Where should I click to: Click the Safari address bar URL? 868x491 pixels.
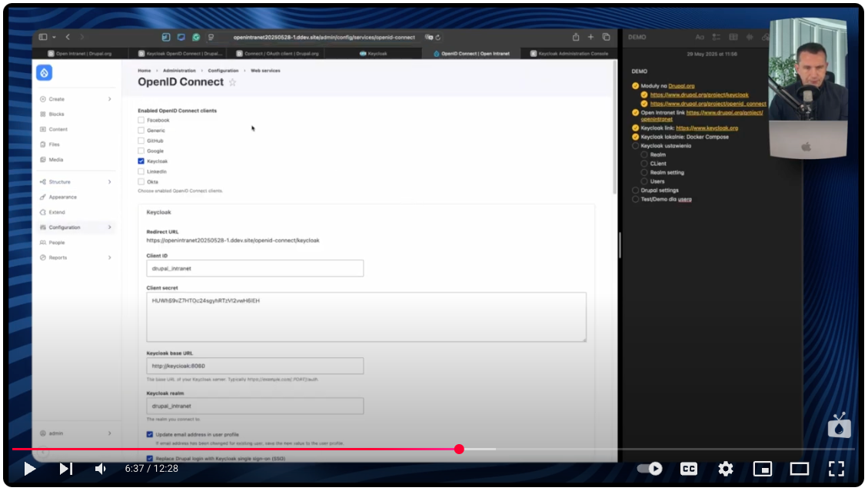[x=324, y=37]
